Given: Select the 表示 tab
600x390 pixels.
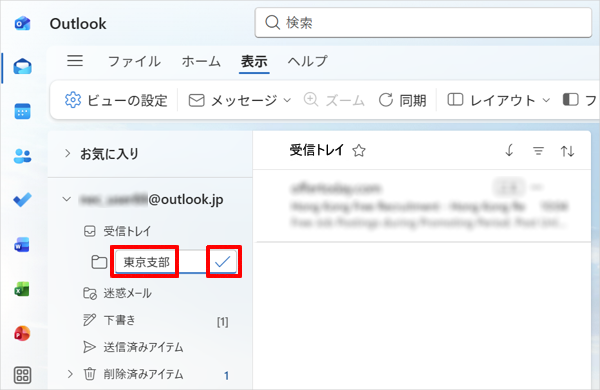Looking at the screenshot, I should (x=254, y=61).
